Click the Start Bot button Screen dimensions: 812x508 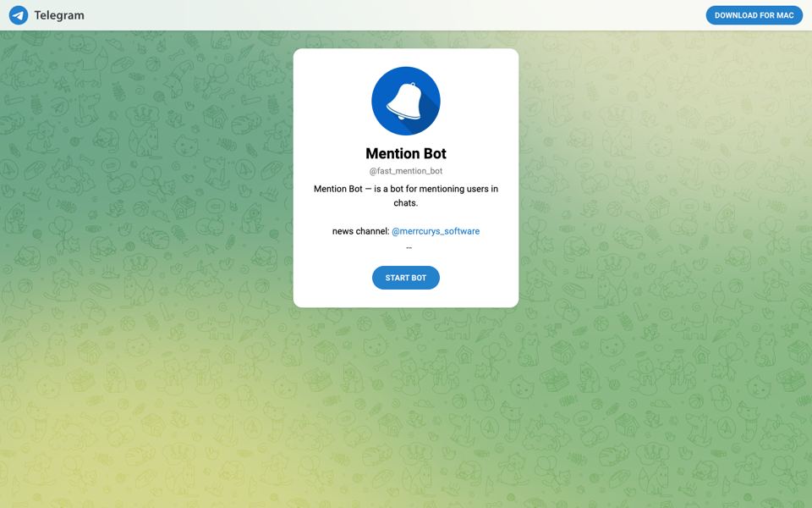tap(406, 278)
